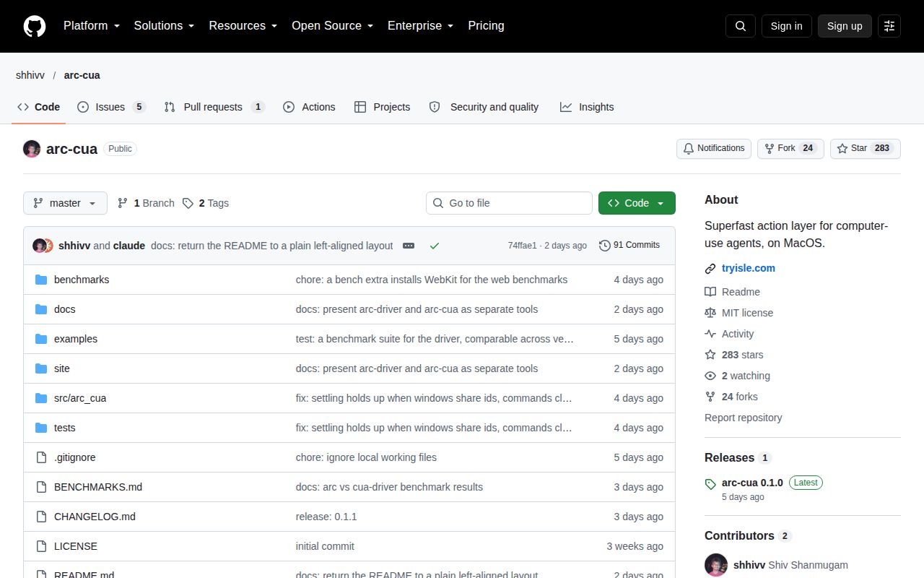Open the appearance settings icon in header
This screenshot has height=578, width=924.
(x=889, y=26)
